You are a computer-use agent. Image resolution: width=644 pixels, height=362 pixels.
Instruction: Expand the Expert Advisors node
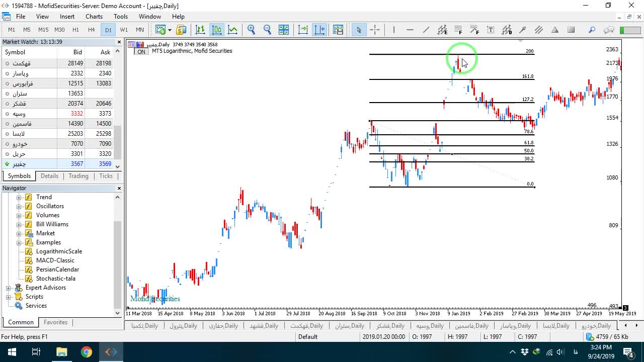[9, 288]
